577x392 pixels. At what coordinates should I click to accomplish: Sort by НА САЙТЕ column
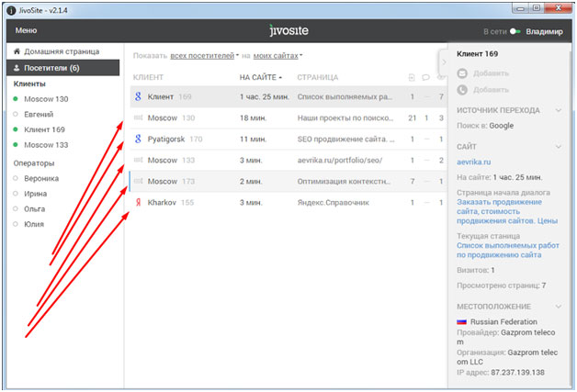[x=261, y=77]
